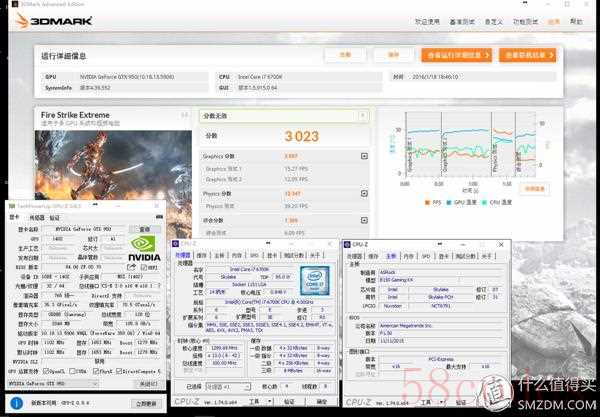Open the 3DMark 帮助 help tab

tap(576, 22)
